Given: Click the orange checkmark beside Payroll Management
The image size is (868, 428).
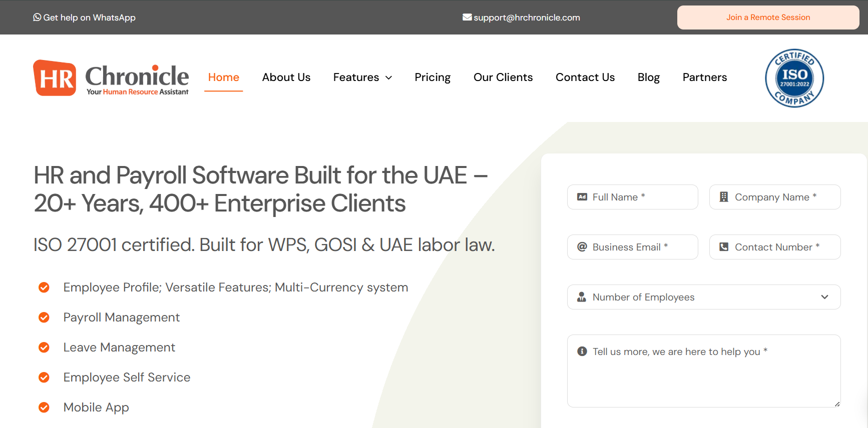Looking at the screenshot, I should click(x=44, y=317).
